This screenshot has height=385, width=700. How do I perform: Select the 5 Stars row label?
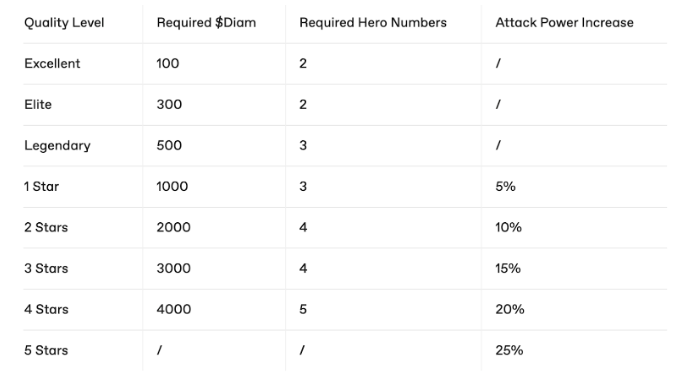point(46,350)
